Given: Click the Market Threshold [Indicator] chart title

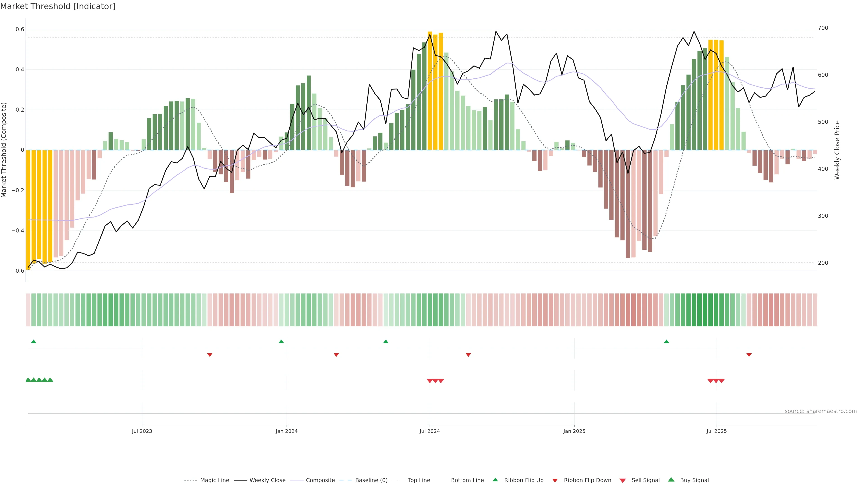Looking at the screenshot, I should point(58,6).
